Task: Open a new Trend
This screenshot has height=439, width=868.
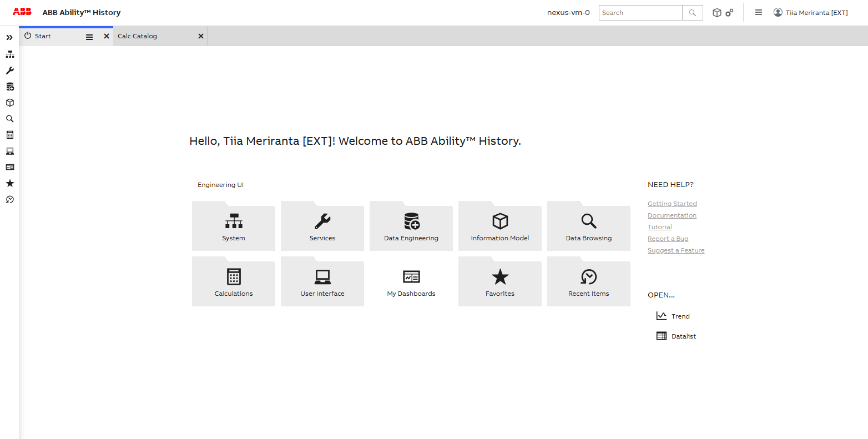Action: (673, 316)
